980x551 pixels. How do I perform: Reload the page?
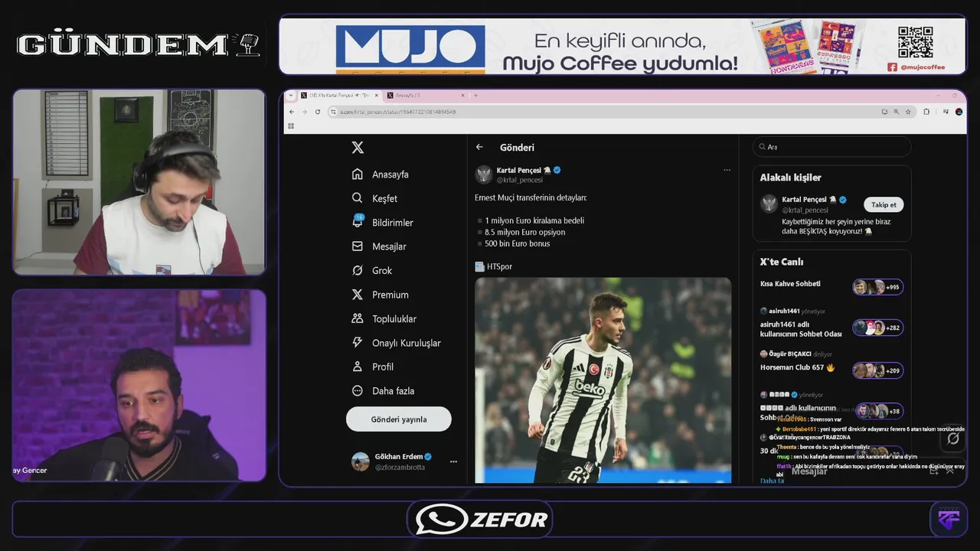tap(317, 112)
